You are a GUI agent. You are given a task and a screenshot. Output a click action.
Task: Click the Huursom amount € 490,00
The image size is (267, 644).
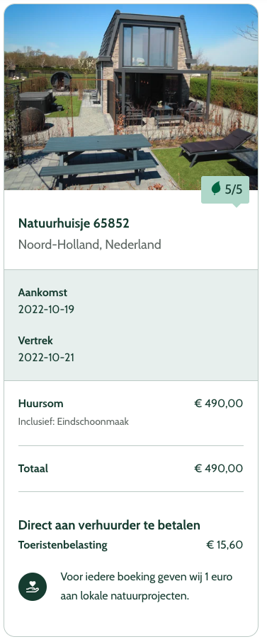(218, 404)
